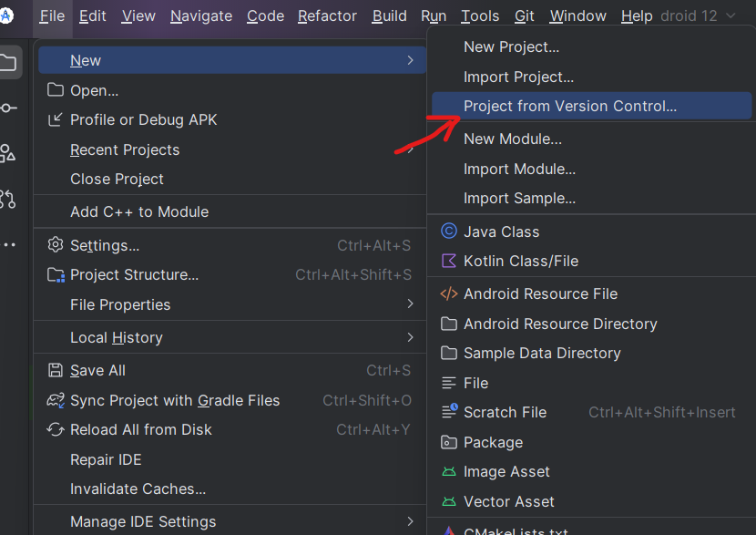Click the folder icon beside Open...
The height and width of the screenshot is (535, 756).
pos(56,89)
